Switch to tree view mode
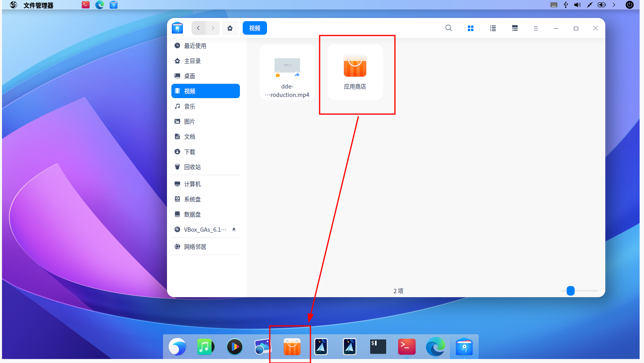Image resolution: width=644 pixels, height=363 pixels. (515, 28)
